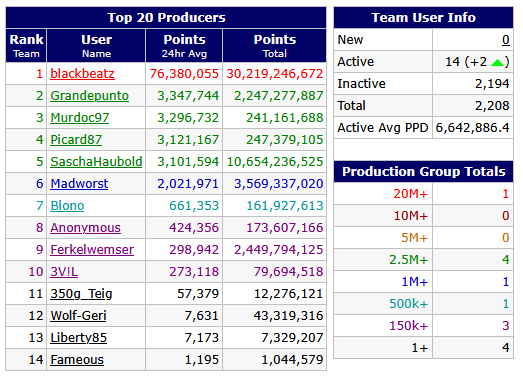Screen dimensions: 523x379
Task: Click the New users count link 0
Action: click(x=506, y=40)
